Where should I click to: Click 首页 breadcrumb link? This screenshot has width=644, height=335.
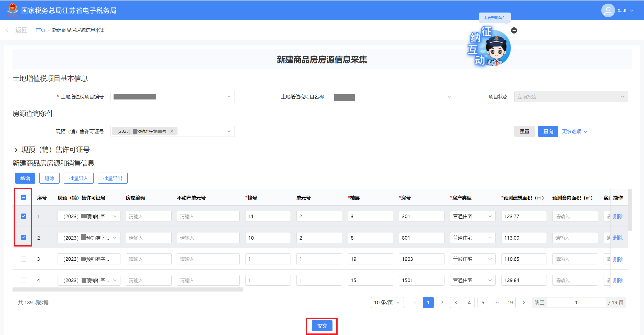pyautogui.click(x=40, y=30)
